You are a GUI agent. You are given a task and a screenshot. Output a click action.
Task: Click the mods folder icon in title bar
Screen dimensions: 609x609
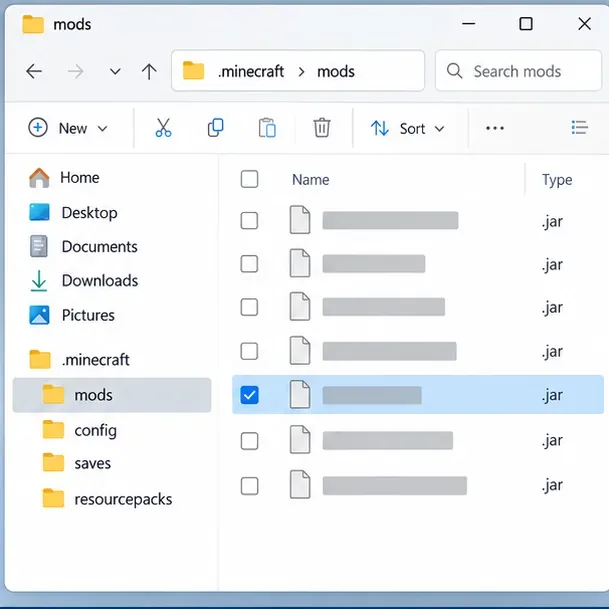[33, 24]
